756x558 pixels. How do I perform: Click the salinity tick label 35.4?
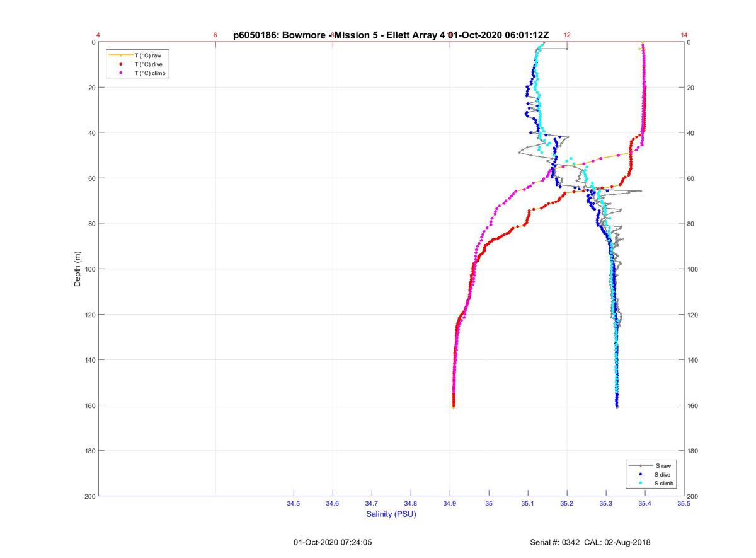point(645,504)
